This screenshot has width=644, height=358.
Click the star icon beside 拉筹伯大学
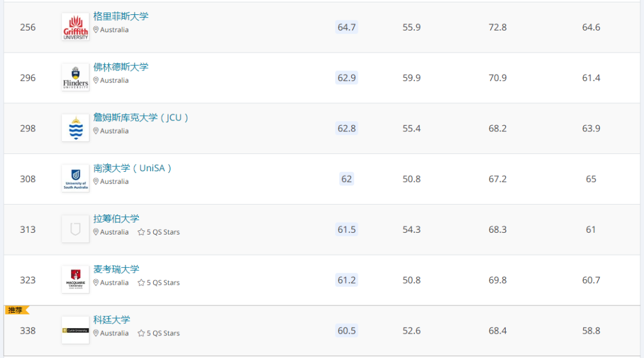141,232
